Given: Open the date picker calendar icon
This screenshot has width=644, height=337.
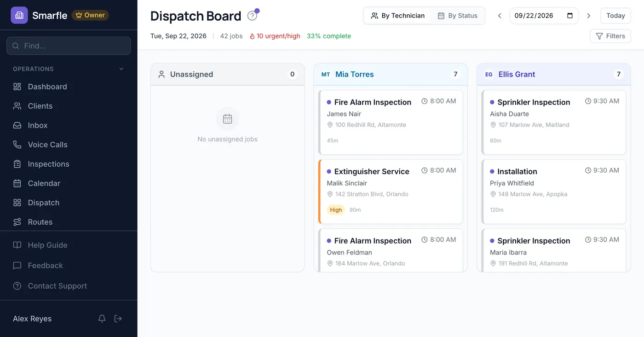Looking at the screenshot, I should (x=570, y=16).
